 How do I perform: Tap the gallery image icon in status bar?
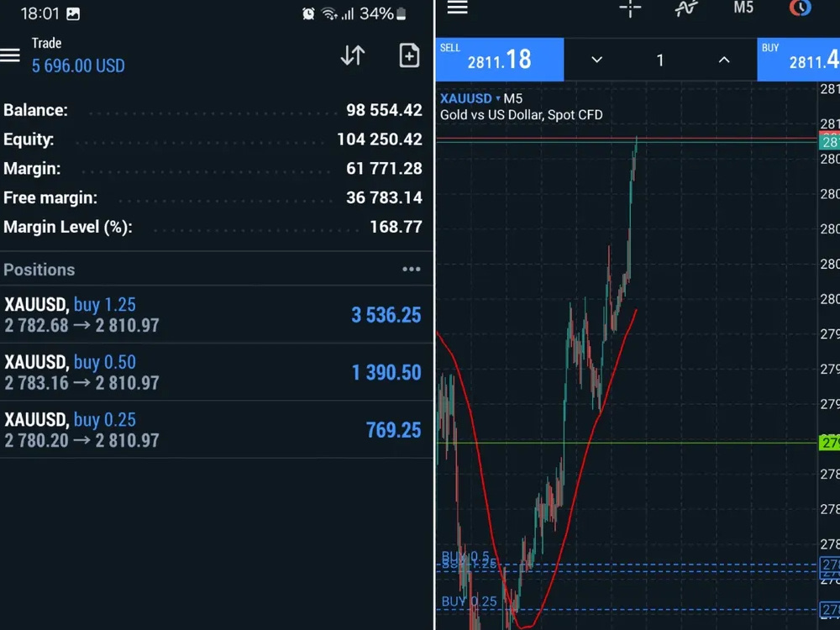click(73, 14)
